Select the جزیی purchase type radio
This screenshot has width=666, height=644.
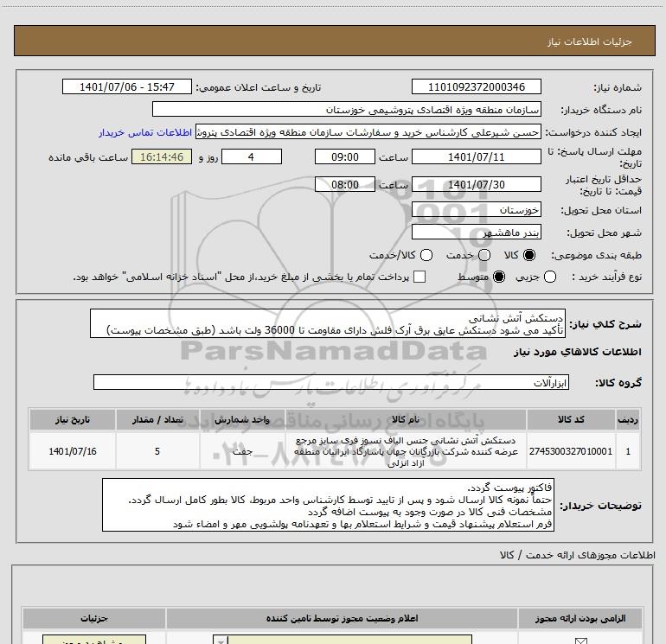click(x=550, y=277)
